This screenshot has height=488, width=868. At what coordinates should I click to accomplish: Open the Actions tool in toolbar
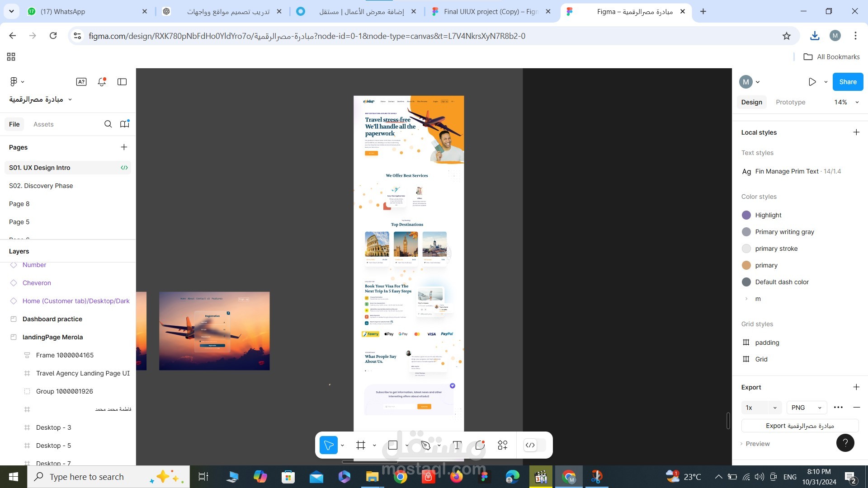pyautogui.click(x=503, y=445)
